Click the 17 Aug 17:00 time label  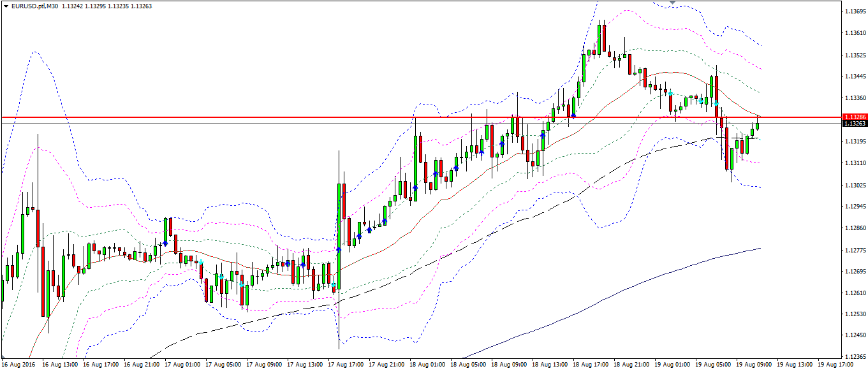[x=346, y=365]
